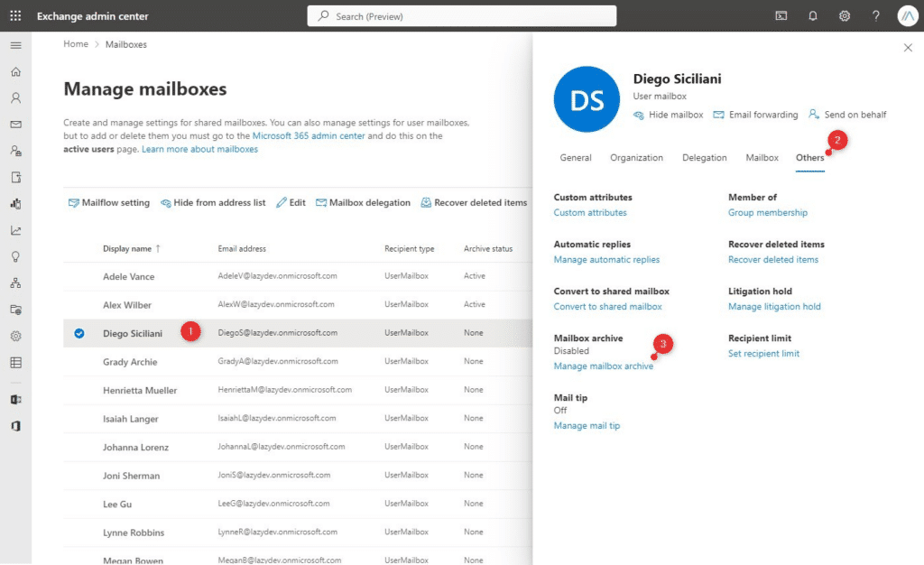Select the Johanna Lorenz row
This screenshot has height=565, width=924.
click(x=298, y=447)
